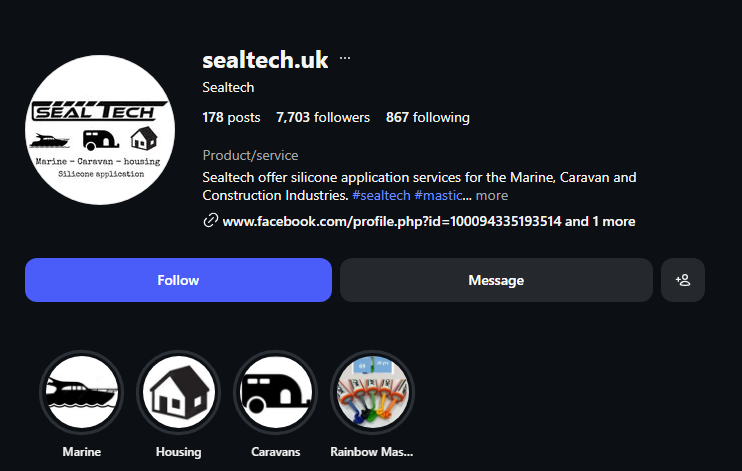This screenshot has width=742, height=471.
Task: Open the 867 following list
Action: tap(427, 117)
